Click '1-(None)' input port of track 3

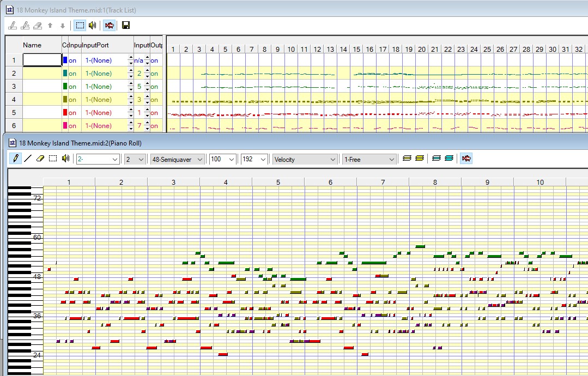click(x=98, y=87)
